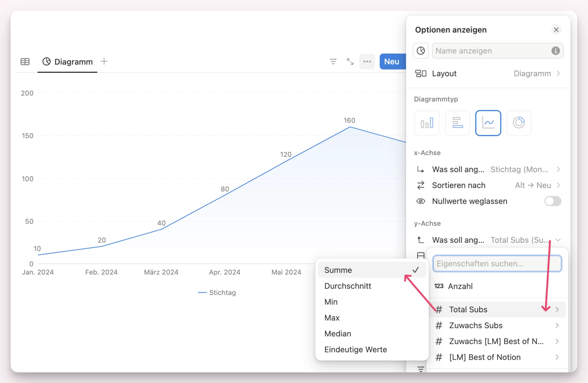Click the 123 icon beside Anzahl
This screenshot has height=383, width=588.
[439, 286]
